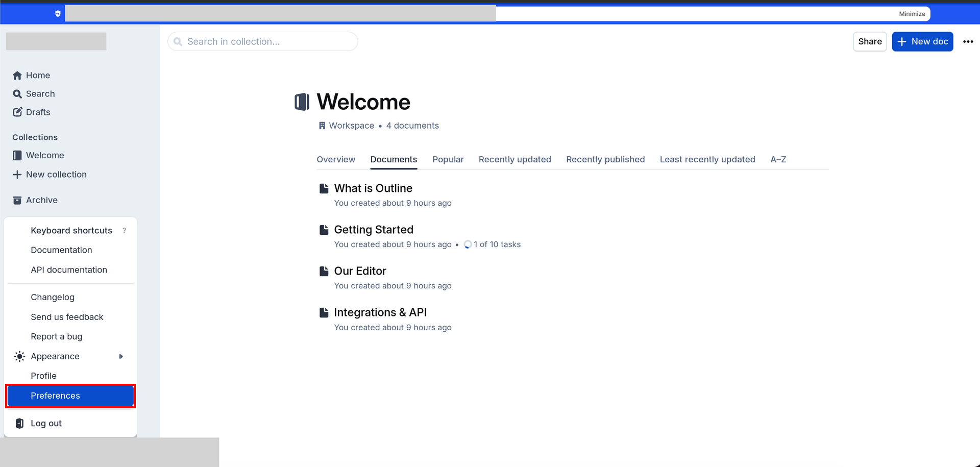980x467 pixels.
Task: Expand the Appearance submenu arrow
Action: (x=121, y=356)
